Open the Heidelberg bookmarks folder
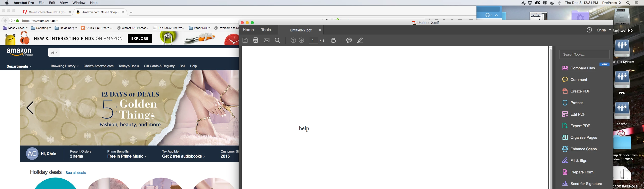The width and height of the screenshot is (644, 189). [x=66, y=28]
